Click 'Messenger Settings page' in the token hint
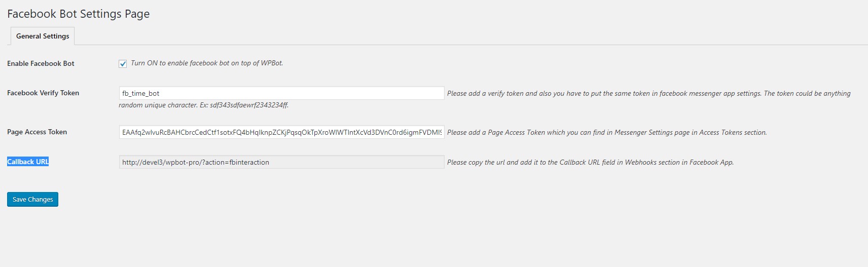This screenshot has width=868, height=267. point(652,132)
